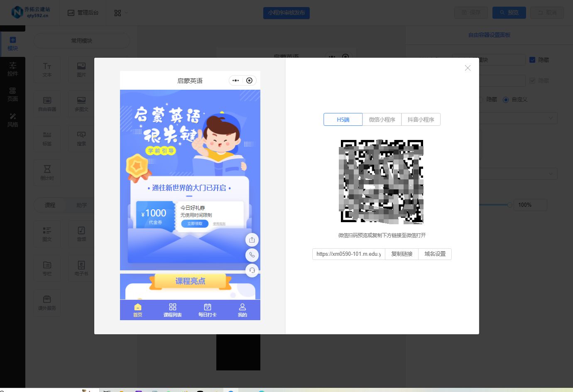Click the opacity slider handle
This screenshot has width=573, height=392.
click(509, 205)
